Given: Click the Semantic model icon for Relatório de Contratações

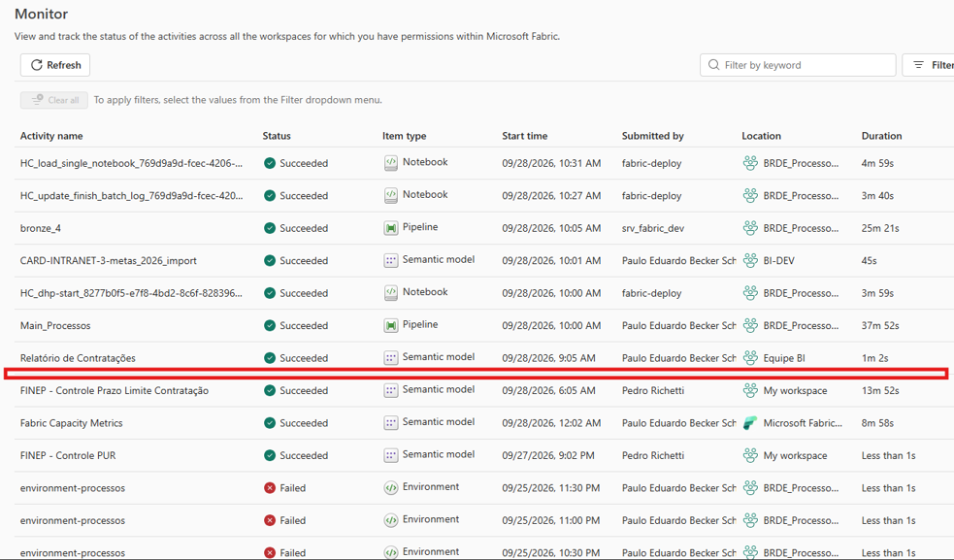Looking at the screenshot, I should point(391,358).
